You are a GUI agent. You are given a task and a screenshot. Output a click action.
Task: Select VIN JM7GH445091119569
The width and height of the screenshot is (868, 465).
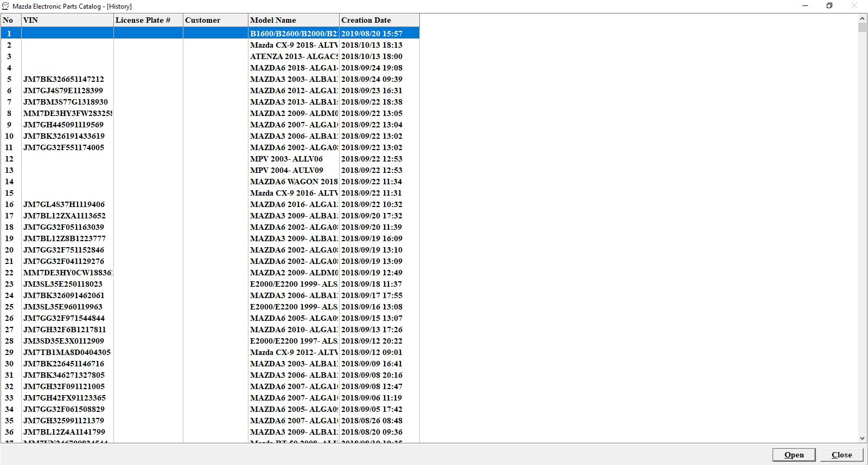click(x=63, y=125)
